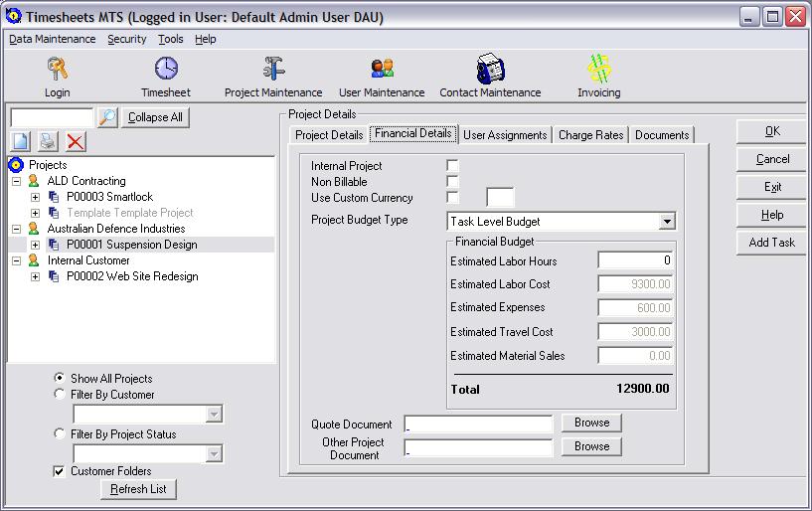Viewport: 812px width, 511px height.
Task: Click Australian Defence Industries customer icon
Action: (34, 229)
